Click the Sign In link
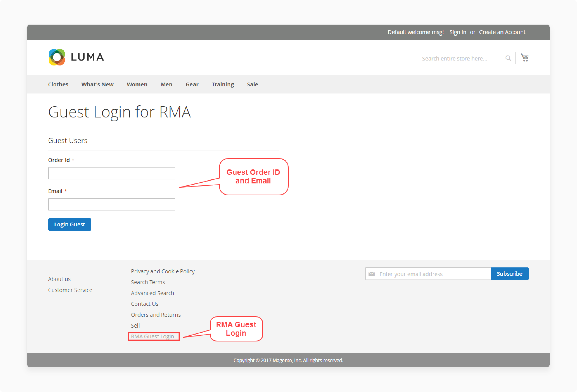This screenshot has width=577, height=392. pyautogui.click(x=458, y=32)
